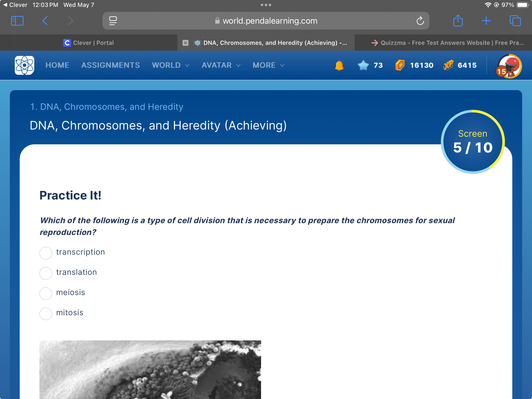Switch to the Quizzma tab
Image resolution: width=532 pixels, height=399 pixels.
pyautogui.click(x=443, y=43)
